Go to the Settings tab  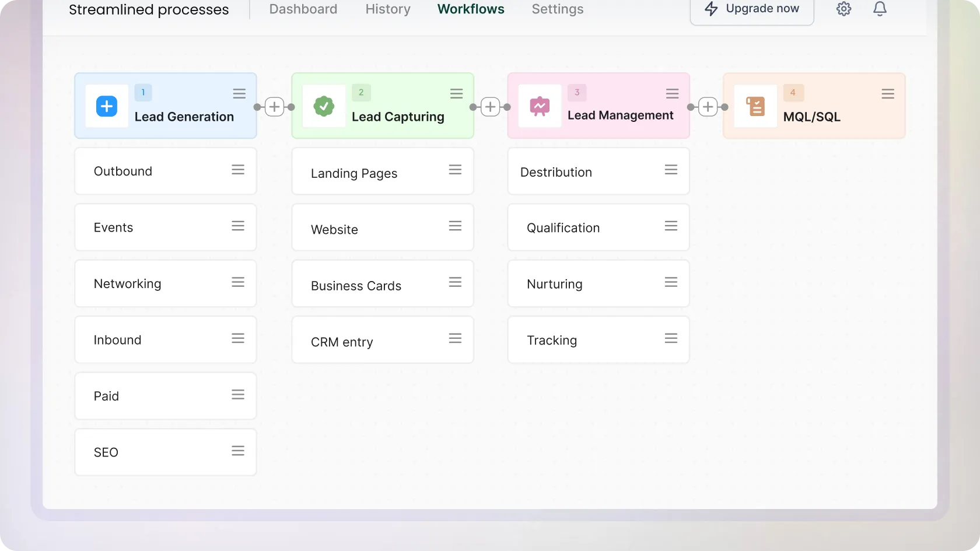click(x=557, y=9)
